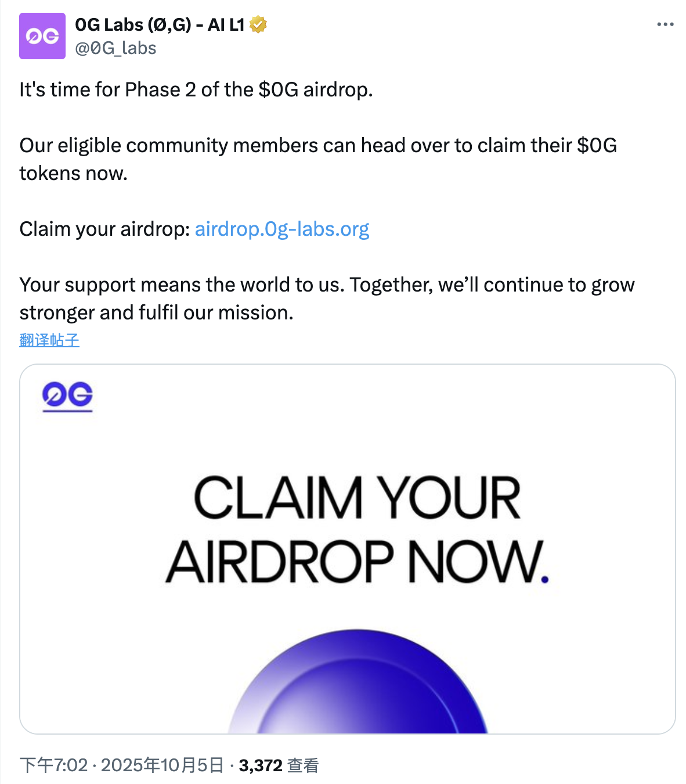
Task: Click the $0G cashtag before "airdrop."
Action: [278, 90]
